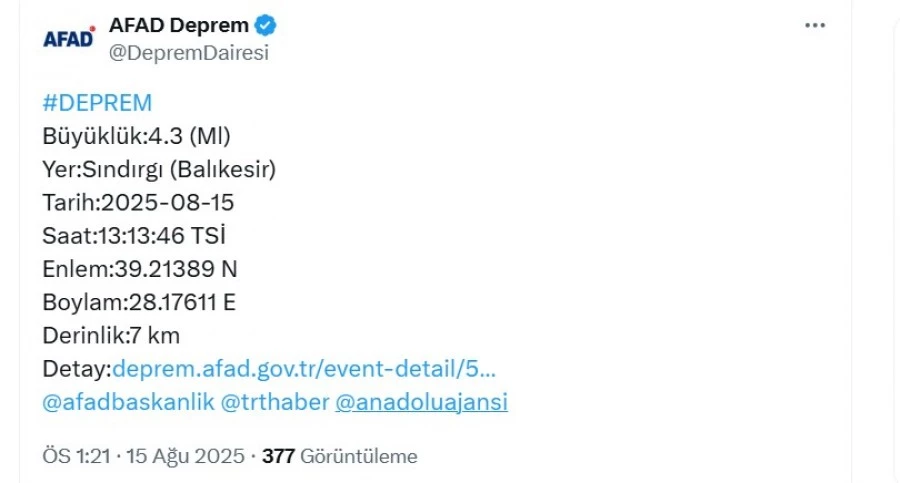
Task: Click the Boylam:28.17611 E text line
Action: pos(139,302)
